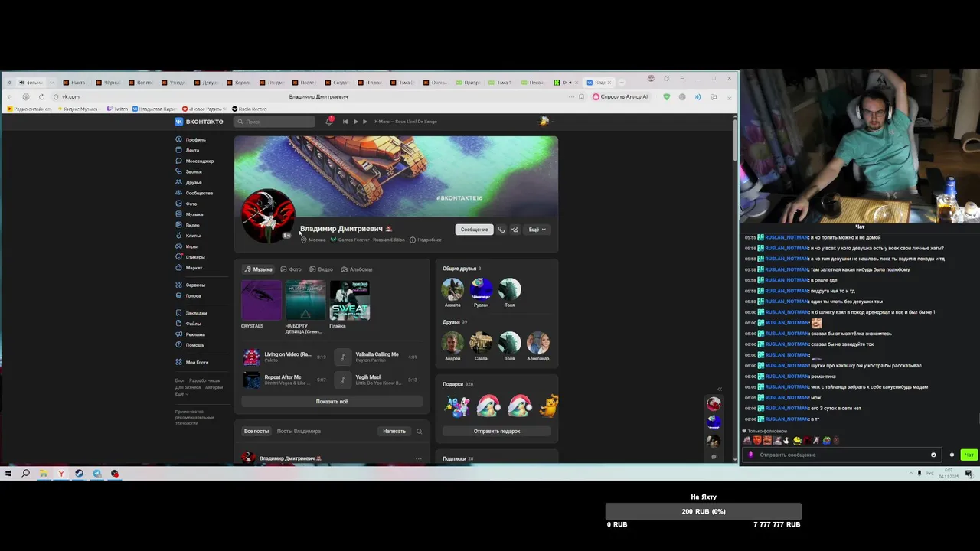Select Все посты wall tab
980x551 pixels.
(256, 432)
